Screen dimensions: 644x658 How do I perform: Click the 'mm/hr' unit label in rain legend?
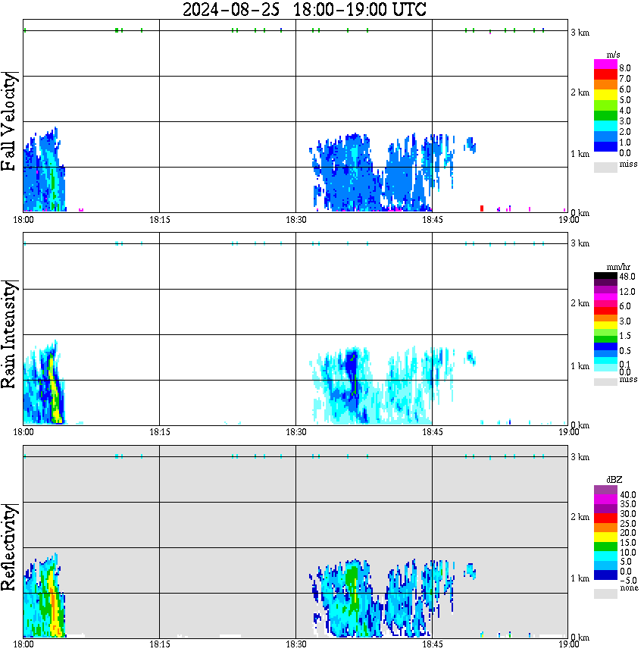click(618, 267)
